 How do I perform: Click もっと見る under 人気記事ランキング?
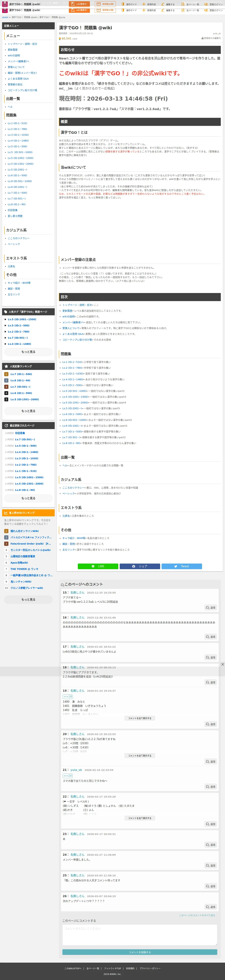28,411
